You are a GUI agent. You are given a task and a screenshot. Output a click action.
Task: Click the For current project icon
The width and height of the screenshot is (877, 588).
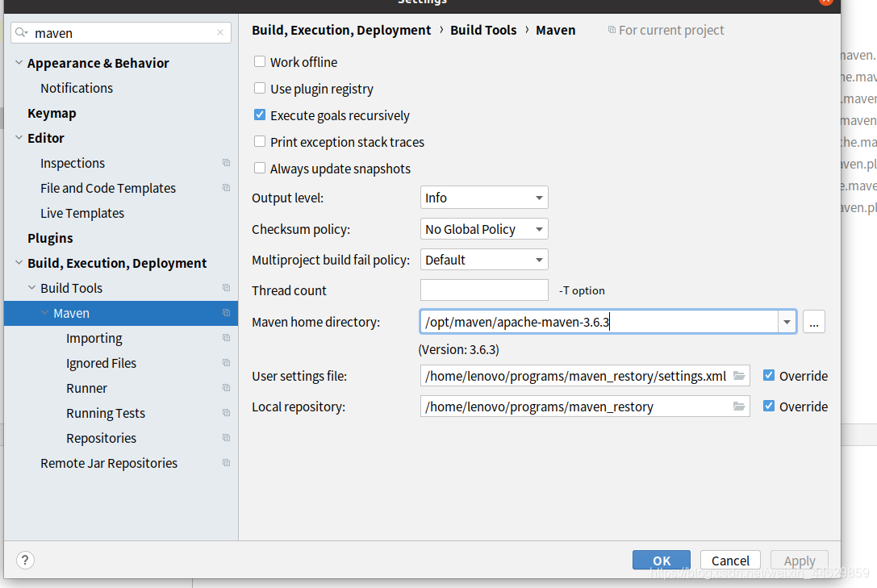[612, 30]
